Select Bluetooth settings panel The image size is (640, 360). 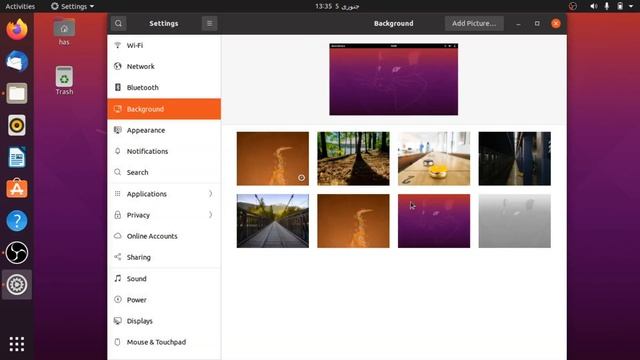pyautogui.click(x=164, y=87)
